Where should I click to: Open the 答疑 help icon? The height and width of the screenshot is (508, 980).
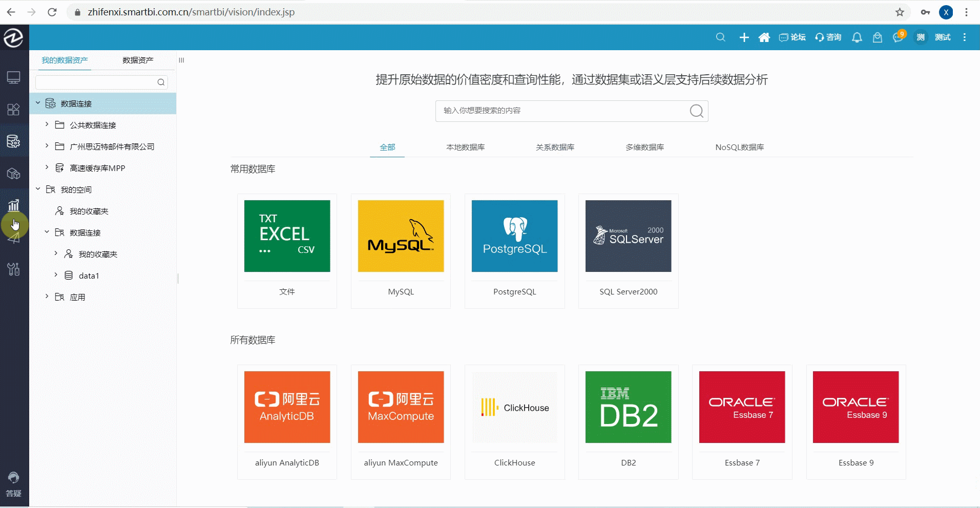14,484
